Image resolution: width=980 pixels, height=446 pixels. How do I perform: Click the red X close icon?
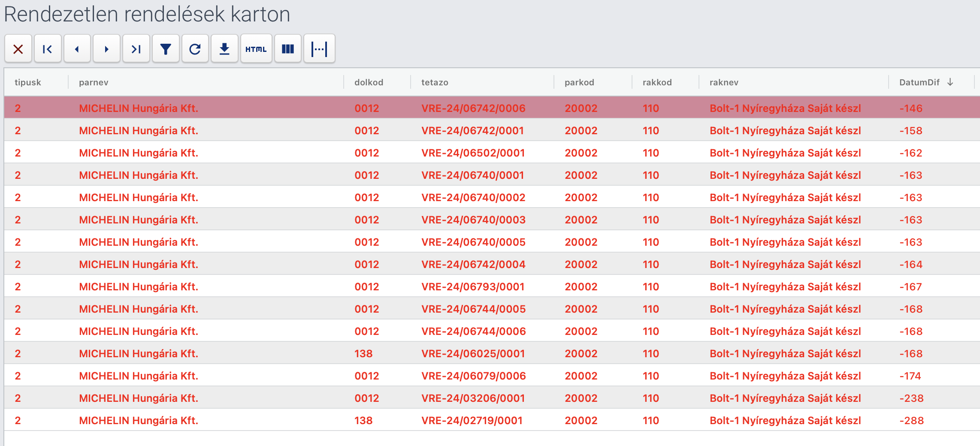click(18, 49)
